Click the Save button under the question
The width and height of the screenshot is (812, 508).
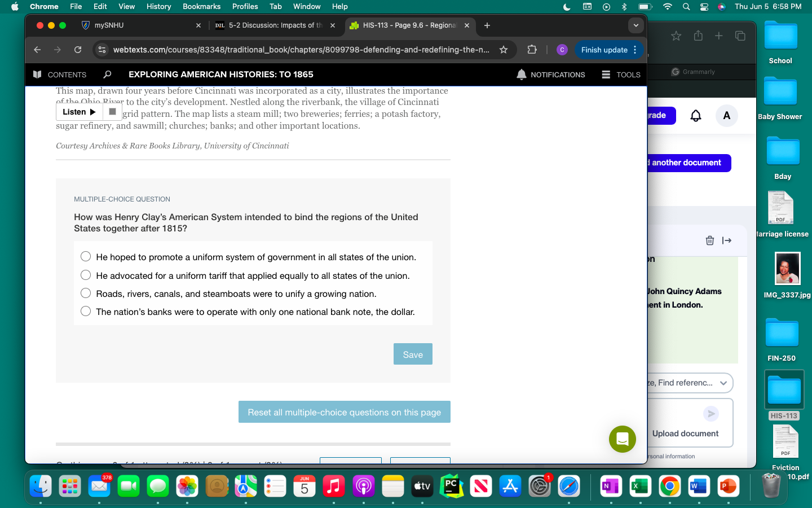[x=413, y=354]
